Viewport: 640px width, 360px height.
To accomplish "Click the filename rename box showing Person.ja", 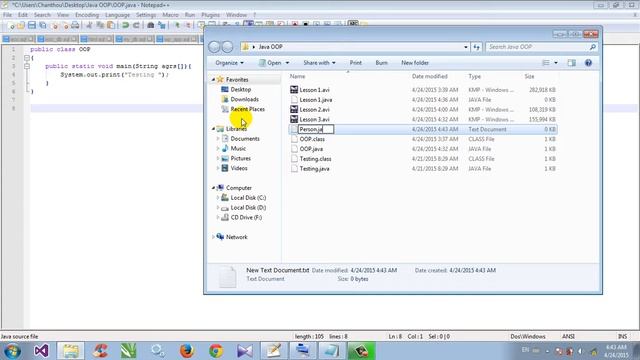I will [x=316, y=129].
